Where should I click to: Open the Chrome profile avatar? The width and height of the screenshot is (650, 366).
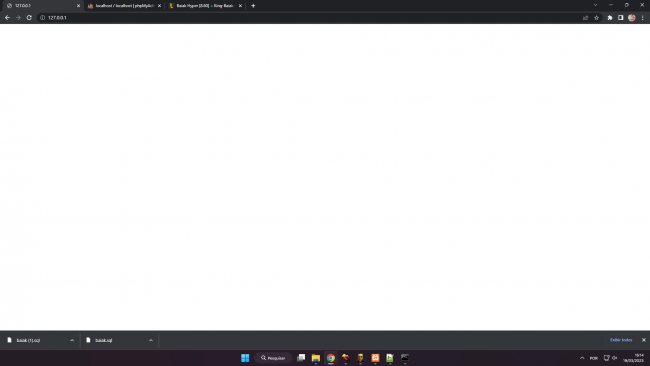[x=632, y=18]
